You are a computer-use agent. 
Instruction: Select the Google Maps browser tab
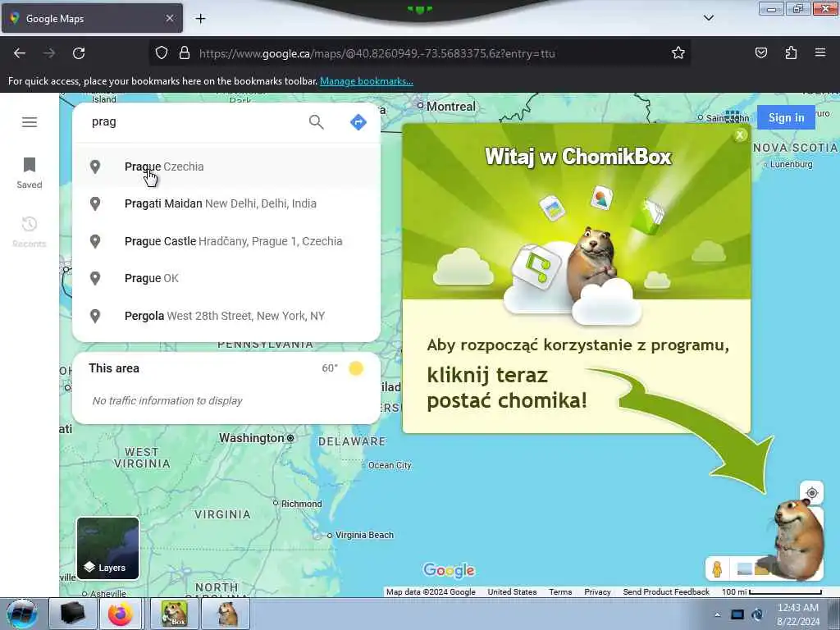(x=92, y=19)
